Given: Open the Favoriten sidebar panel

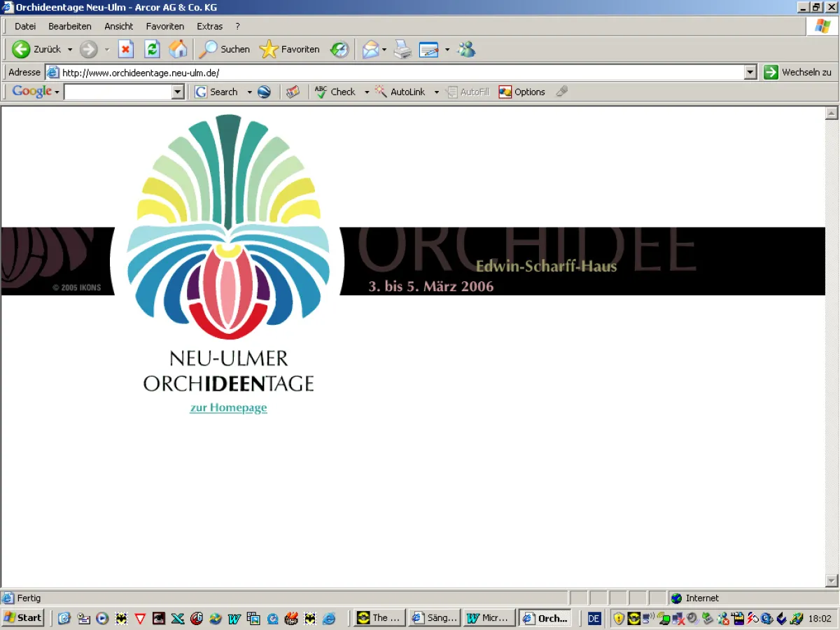Looking at the screenshot, I should click(x=290, y=49).
